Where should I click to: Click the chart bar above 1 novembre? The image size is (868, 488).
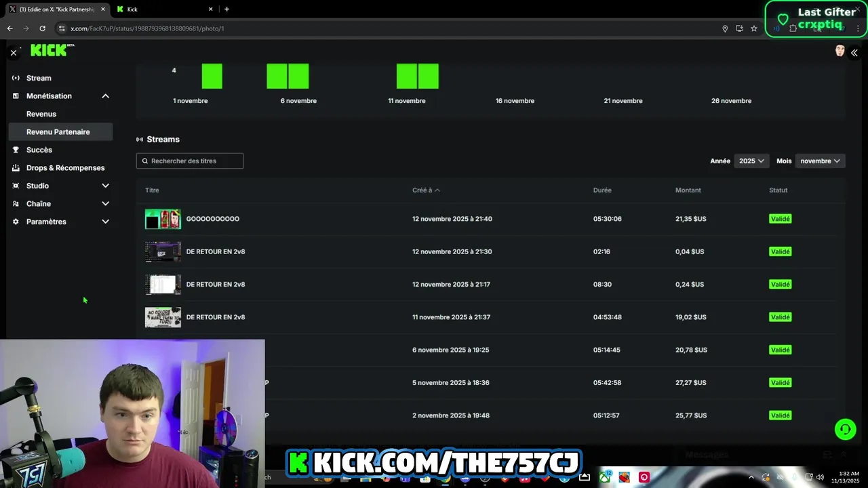point(212,76)
